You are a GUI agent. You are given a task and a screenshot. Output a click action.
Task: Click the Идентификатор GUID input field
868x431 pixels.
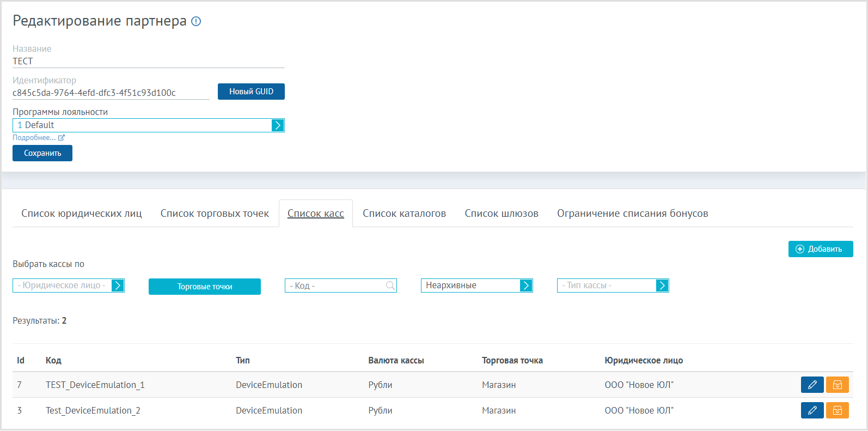coord(111,93)
